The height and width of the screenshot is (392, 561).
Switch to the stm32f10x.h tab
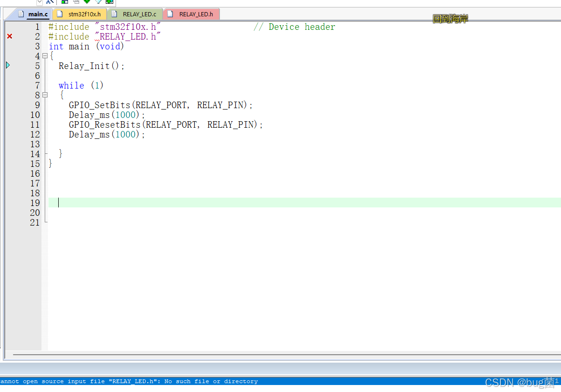(84, 14)
